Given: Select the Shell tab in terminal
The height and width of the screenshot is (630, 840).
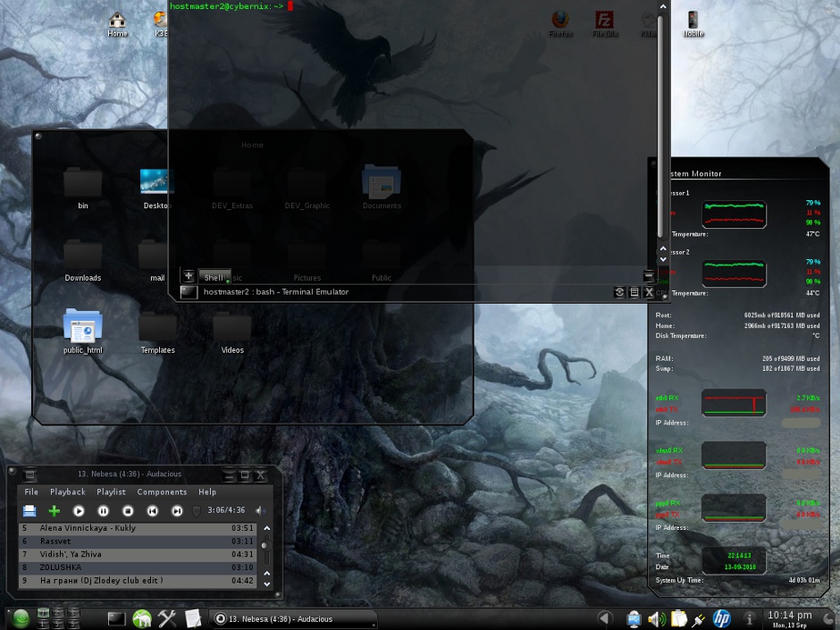Looking at the screenshot, I should click(214, 277).
